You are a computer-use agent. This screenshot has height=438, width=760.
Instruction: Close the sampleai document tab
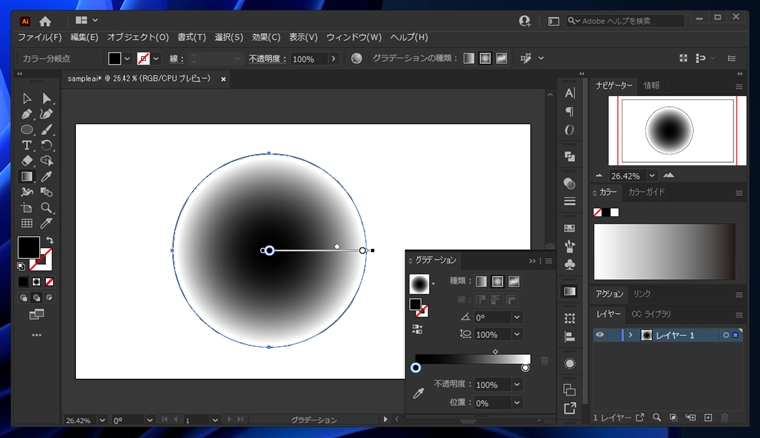tap(223, 79)
